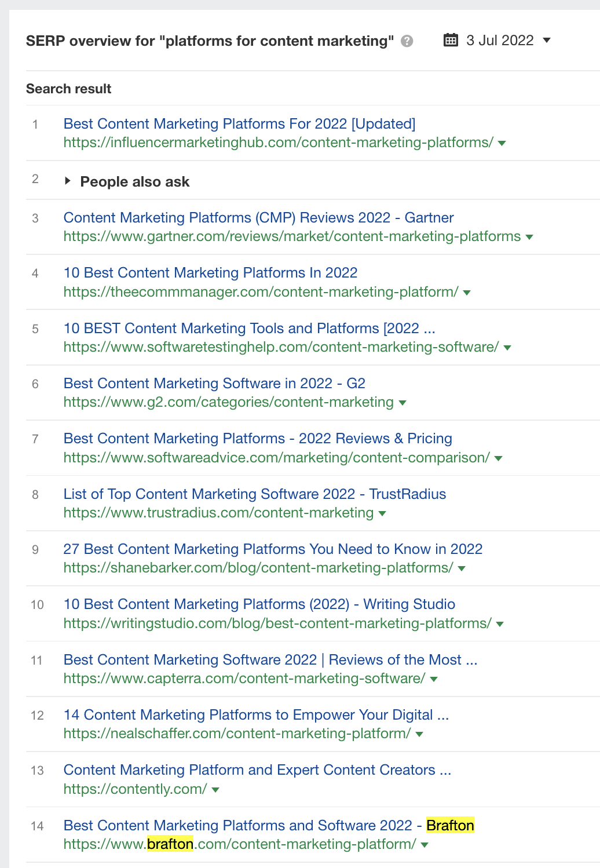Visit the shanebarker.com blog URL

(258, 568)
